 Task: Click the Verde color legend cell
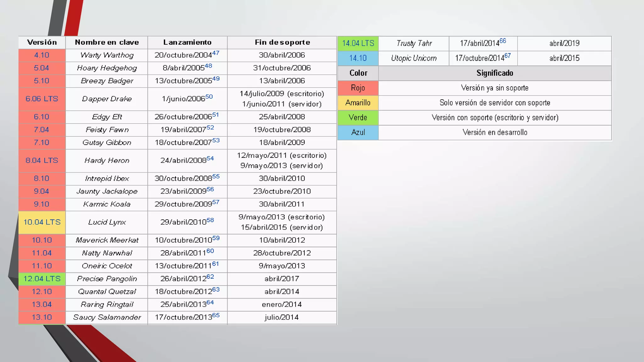pyautogui.click(x=358, y=118)
